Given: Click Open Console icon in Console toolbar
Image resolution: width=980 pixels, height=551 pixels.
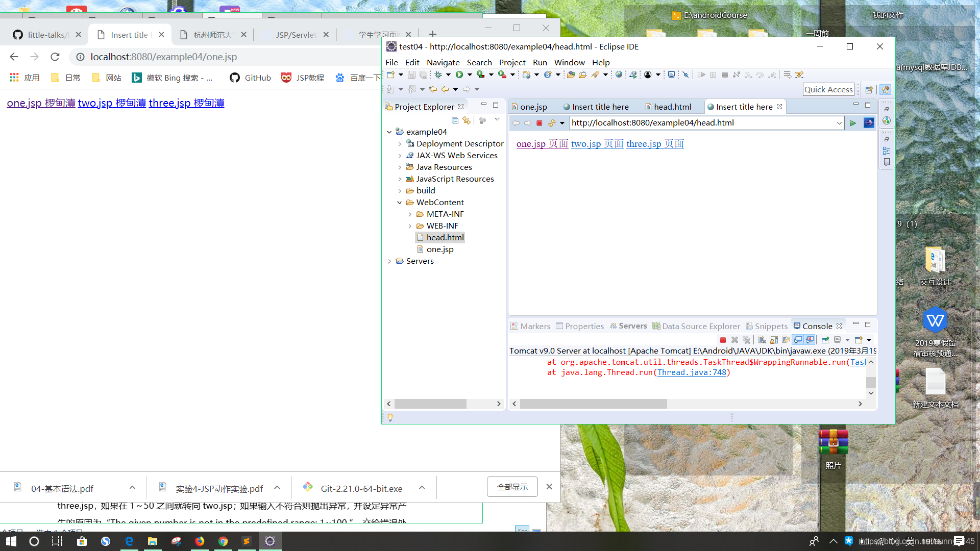Looking at the screenshot, I should (x=859, y=340).
